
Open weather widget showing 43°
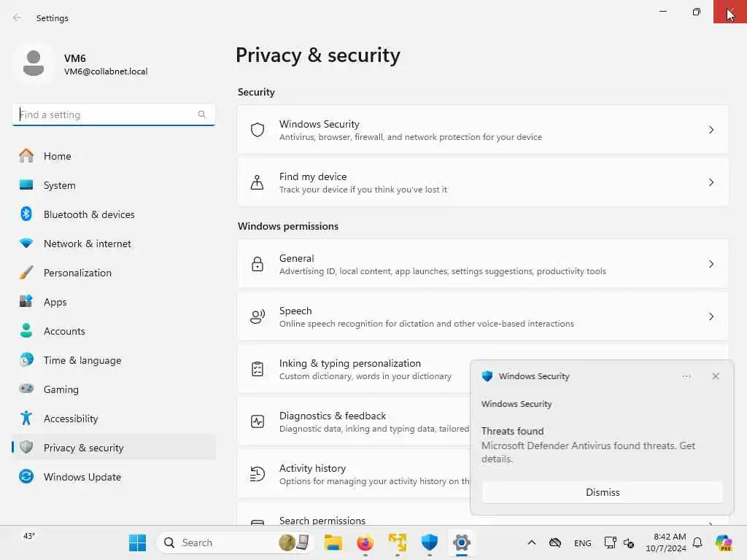pyautogui.click(x=29, y=536)
